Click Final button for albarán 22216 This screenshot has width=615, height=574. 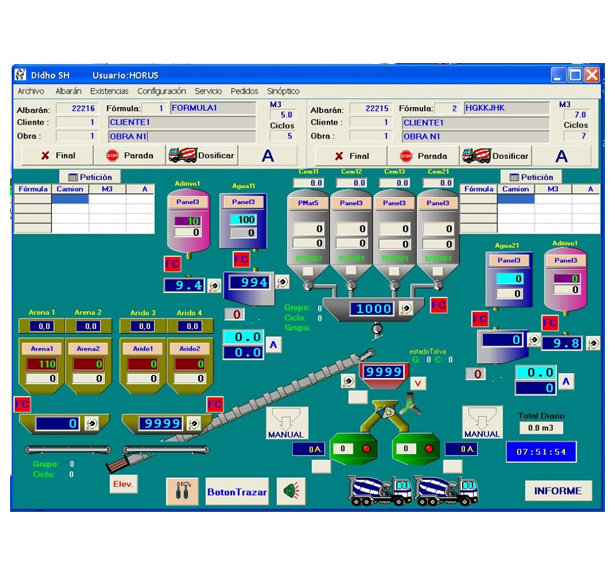57,155
